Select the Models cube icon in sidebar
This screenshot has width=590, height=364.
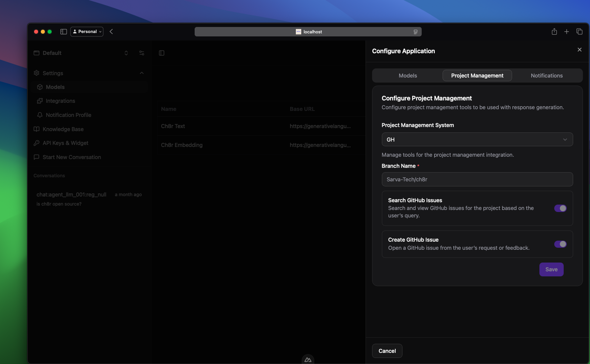(40, 87)
